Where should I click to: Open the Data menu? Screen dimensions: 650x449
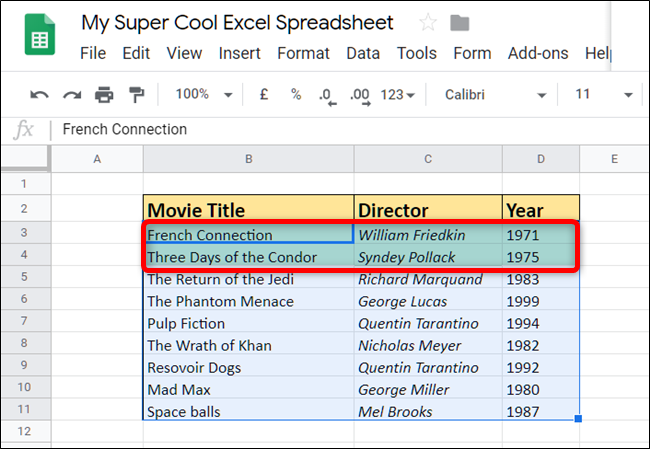point(363,54)
